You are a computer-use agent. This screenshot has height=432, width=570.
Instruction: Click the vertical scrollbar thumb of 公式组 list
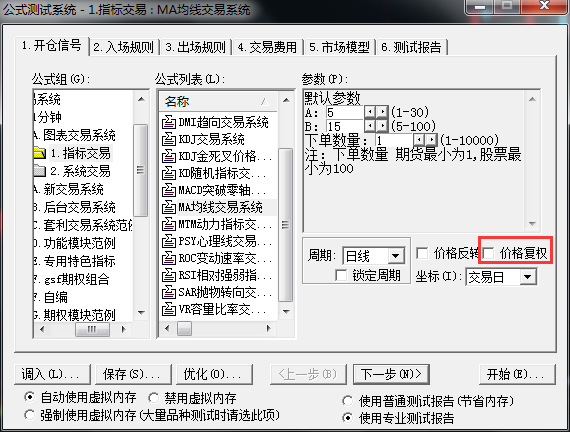pyautogui.click(x=140, y=170)
